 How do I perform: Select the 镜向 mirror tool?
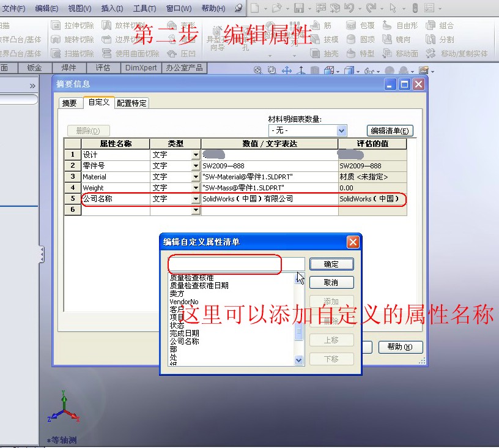pyautogui.click(x=396, y=40)
